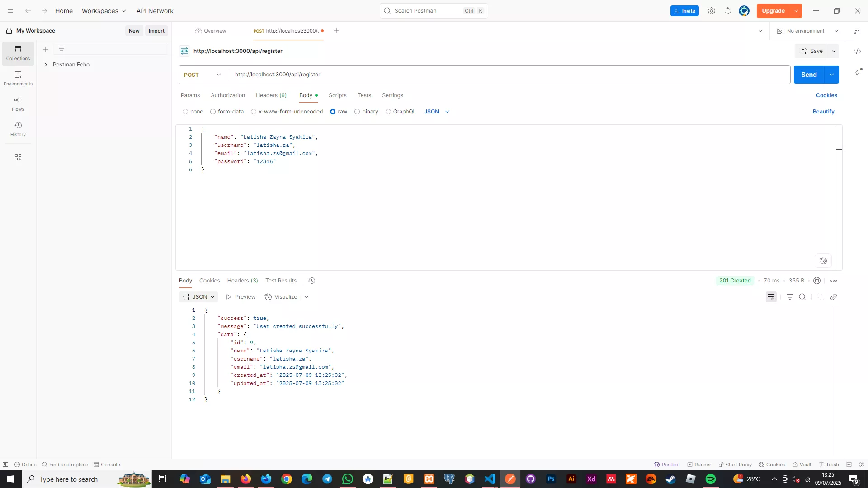Open Chrome from the taskbar

point(287,479)
